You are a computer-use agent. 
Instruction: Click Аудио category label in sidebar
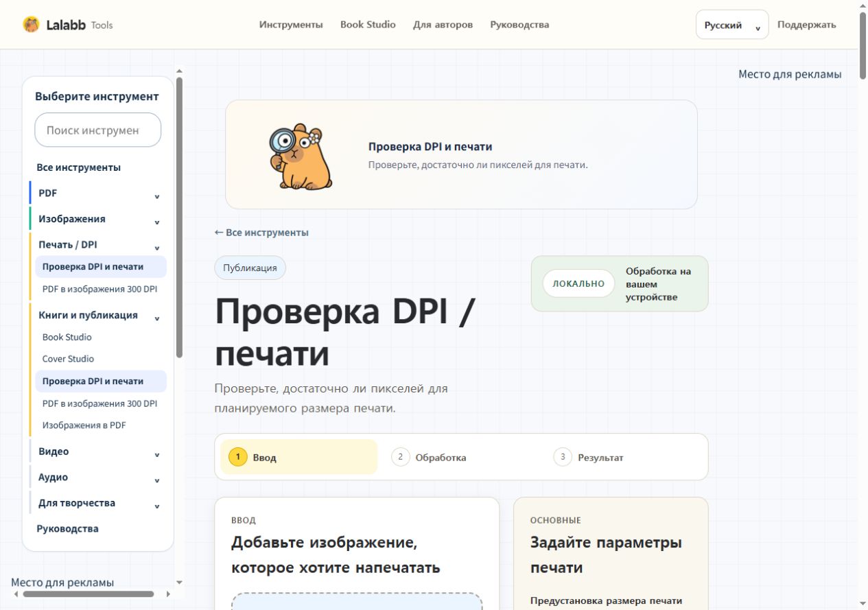[53, 478]
